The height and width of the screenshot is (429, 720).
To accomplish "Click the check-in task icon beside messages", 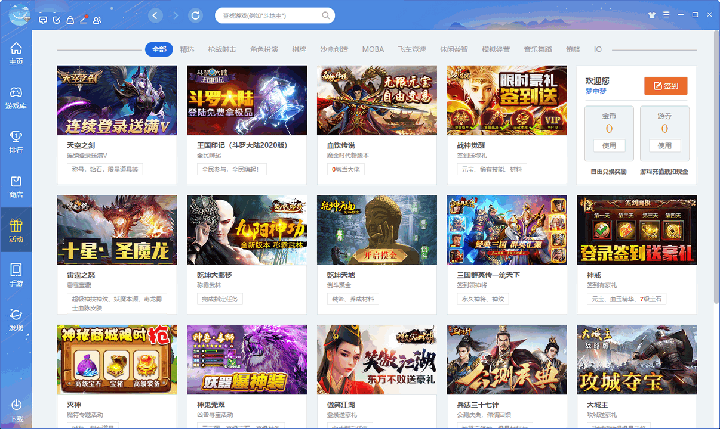I will coord(56,20).
